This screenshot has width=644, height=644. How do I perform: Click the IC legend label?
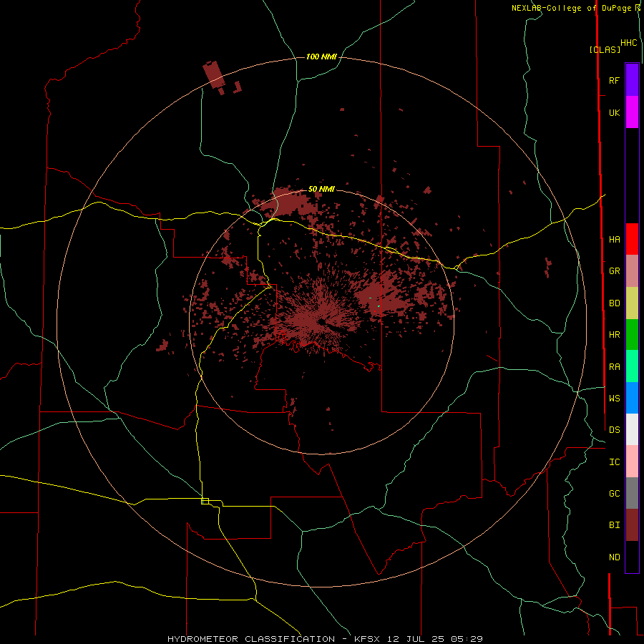[615, 462]
